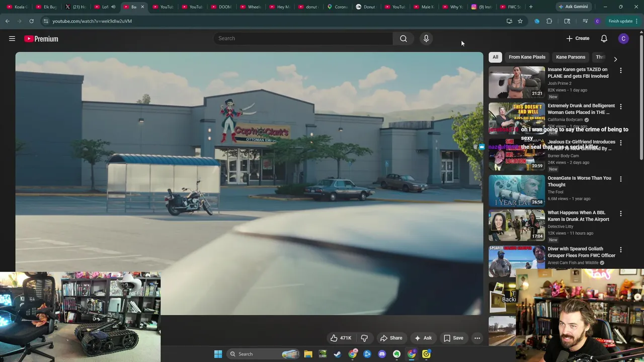Reload the page in Chrome
This screenshot has height=362, width=644.
tap(31, 21)
